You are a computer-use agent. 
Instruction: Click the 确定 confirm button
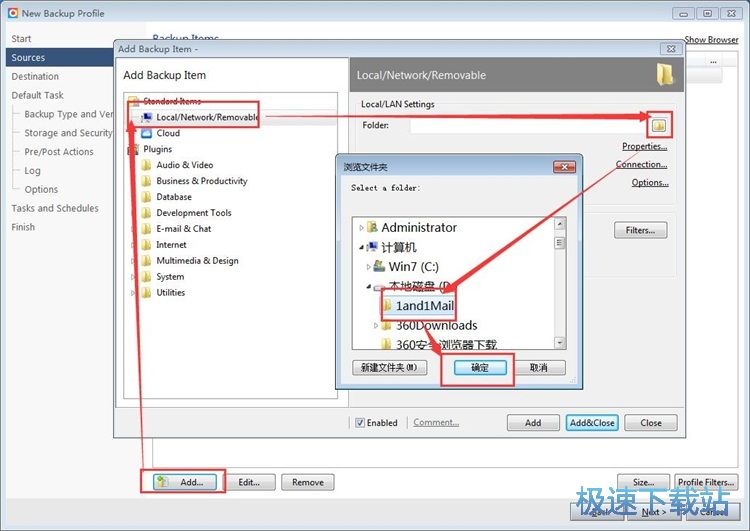pos(480,367)
